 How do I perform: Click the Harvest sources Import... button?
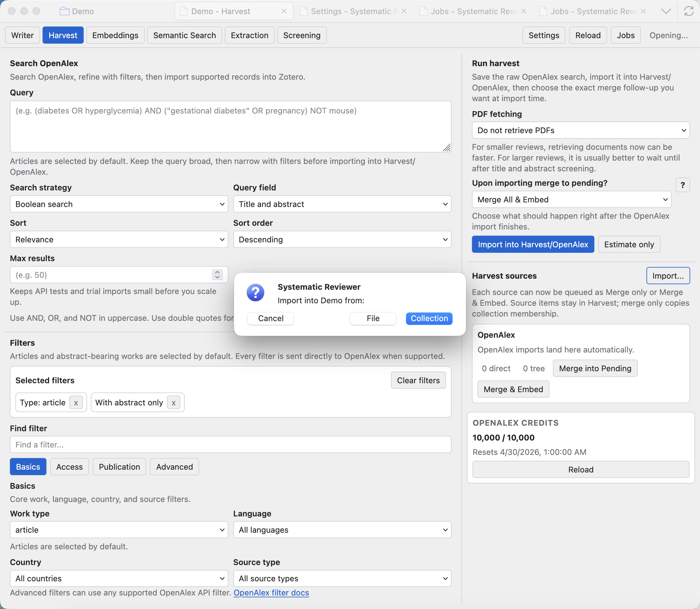[668, 276]
